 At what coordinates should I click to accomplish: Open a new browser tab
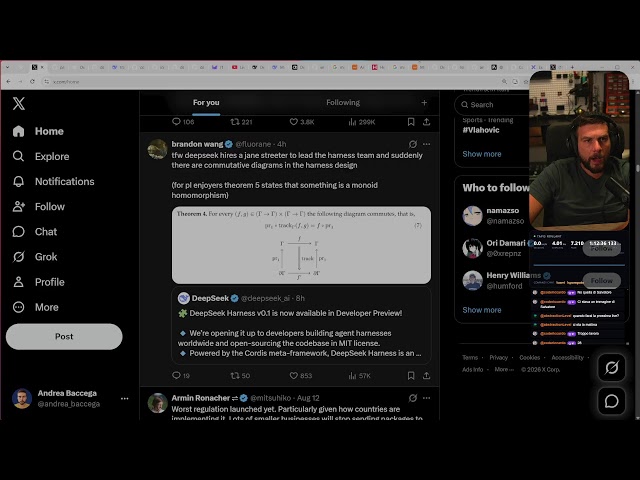[x=572, y=67]
